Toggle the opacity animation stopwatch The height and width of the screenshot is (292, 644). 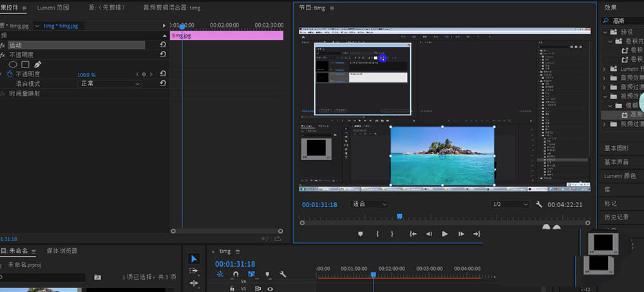pyautogui.click(x=9, y=75)
